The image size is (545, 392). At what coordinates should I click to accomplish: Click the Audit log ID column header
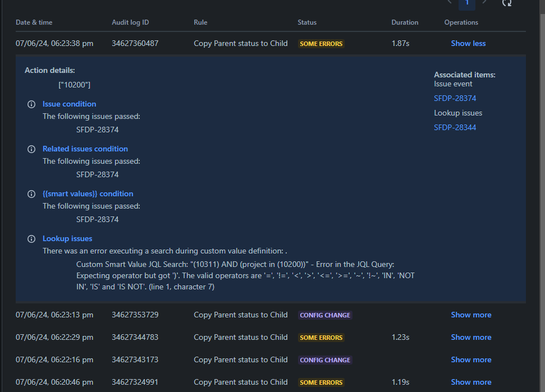(130, 22)
